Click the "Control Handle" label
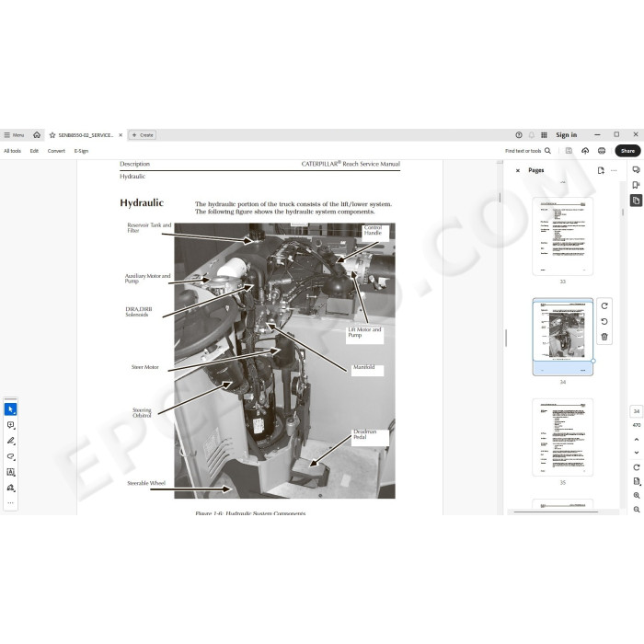Viewport: 644px width, 644px height. point(373,230)
